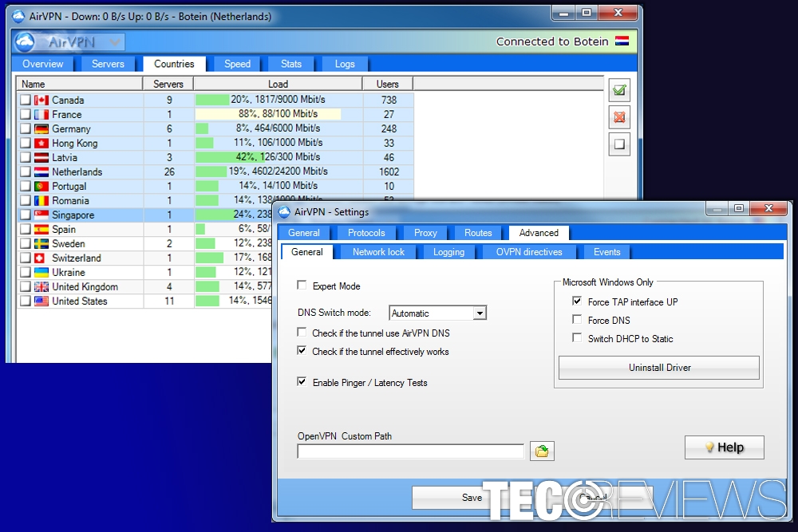Click the Portugal flag icon in the countries list
The height and width of the screenshot is (532, 798).
pyautogui.click(x=41, y=186)
